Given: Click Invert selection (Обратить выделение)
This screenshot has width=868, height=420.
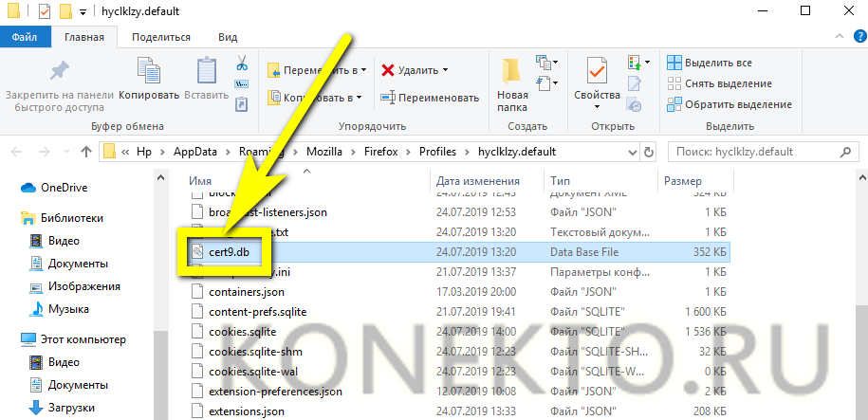Looking at the screenshot, I should click(729, 104).
